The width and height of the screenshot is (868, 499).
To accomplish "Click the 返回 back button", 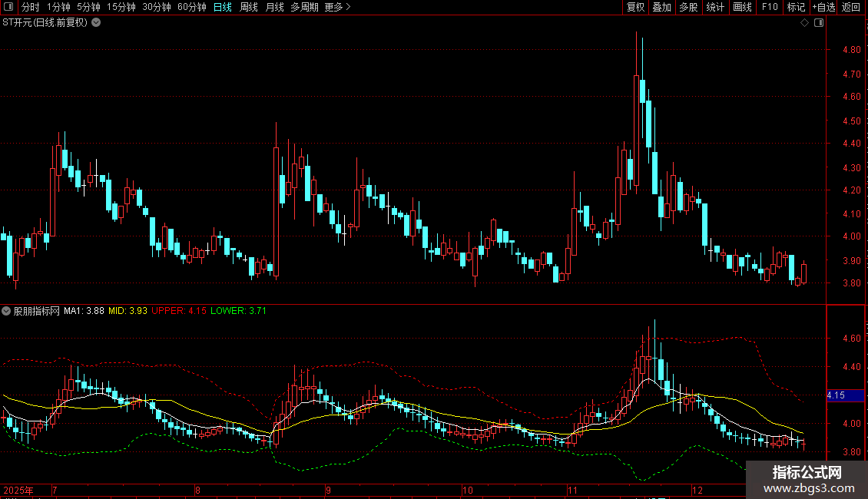I will click(851, 7).
